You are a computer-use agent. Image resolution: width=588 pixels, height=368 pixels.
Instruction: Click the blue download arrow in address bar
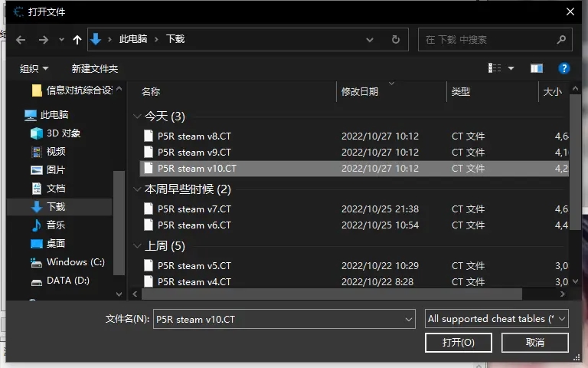point(96,39)
